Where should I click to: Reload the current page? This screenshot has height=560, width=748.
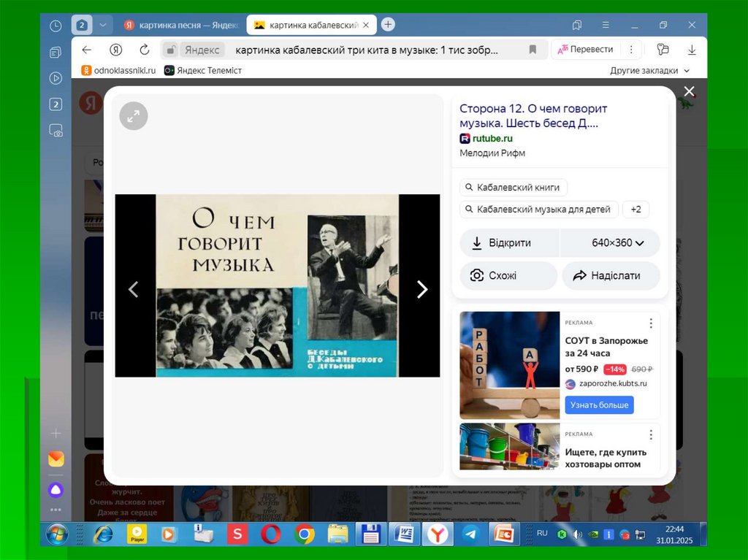click(x=145, y=50)
